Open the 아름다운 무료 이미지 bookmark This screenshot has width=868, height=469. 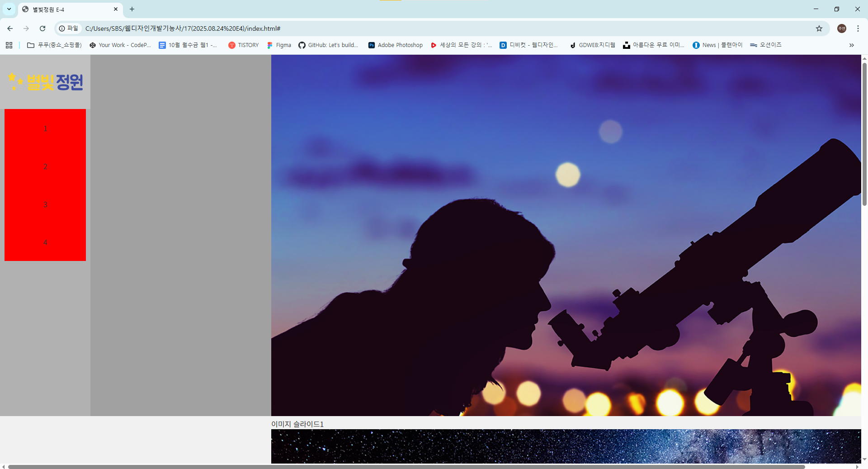coord(654,45)
